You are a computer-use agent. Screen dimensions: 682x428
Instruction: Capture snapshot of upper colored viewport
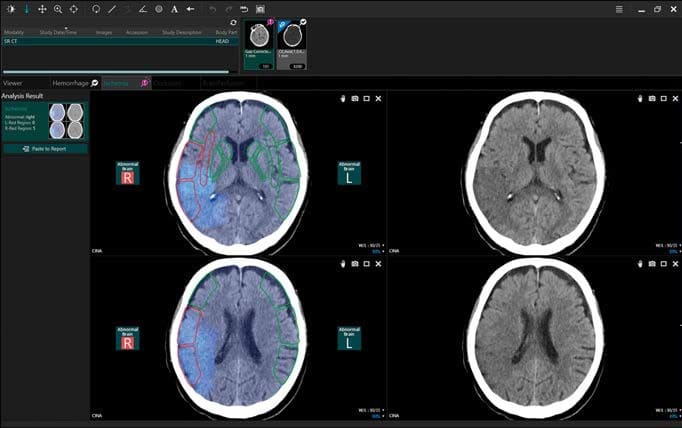click(x=355, y=99)
